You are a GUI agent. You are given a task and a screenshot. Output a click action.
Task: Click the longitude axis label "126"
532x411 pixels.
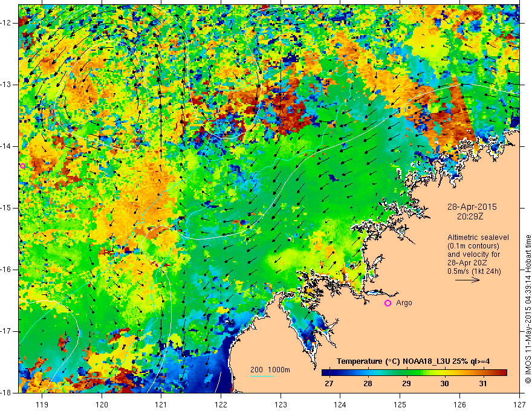click(x=459, y=404)
